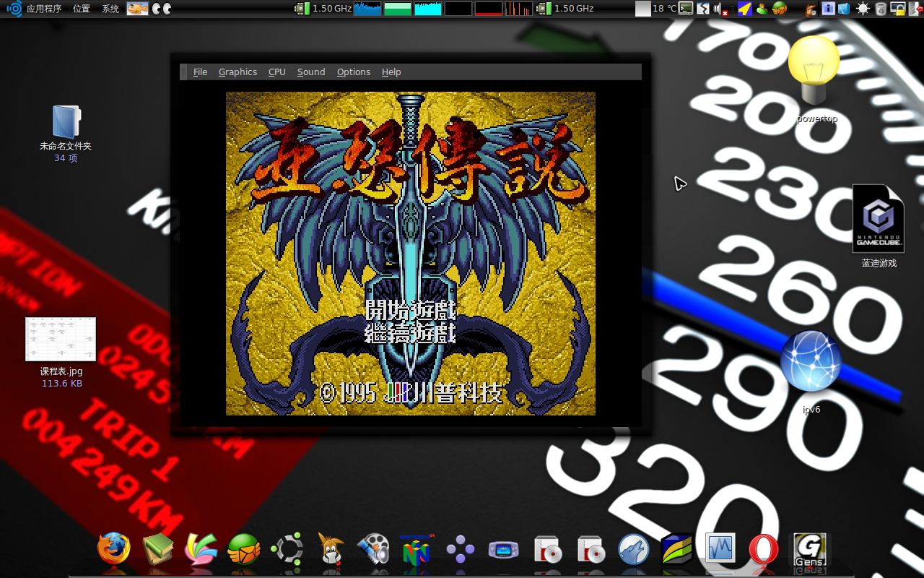Open the Help menu
Image resolution: width=924 pixels, height=578 pixels.
tap(391, 72)
